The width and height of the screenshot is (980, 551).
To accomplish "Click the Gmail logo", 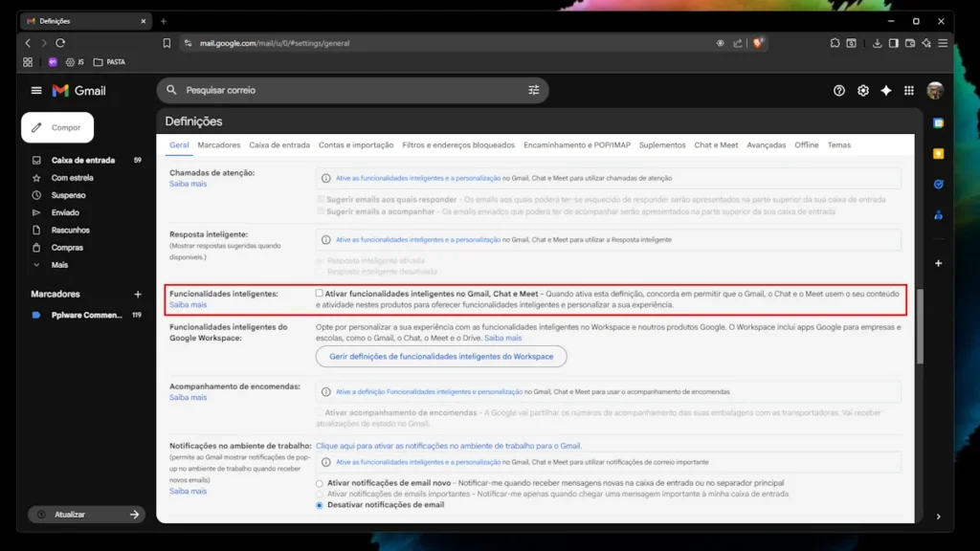I will [78, 91].
